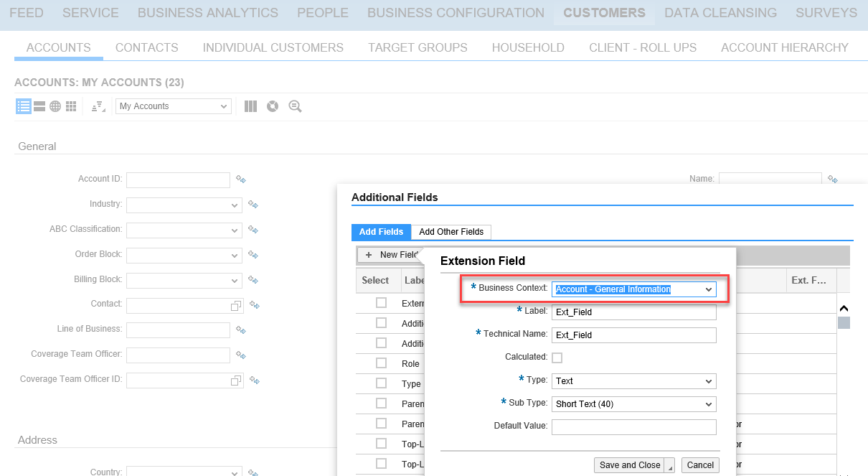Open the HOUSEHOLD tab
868x476 pixels.
(528, 47)
